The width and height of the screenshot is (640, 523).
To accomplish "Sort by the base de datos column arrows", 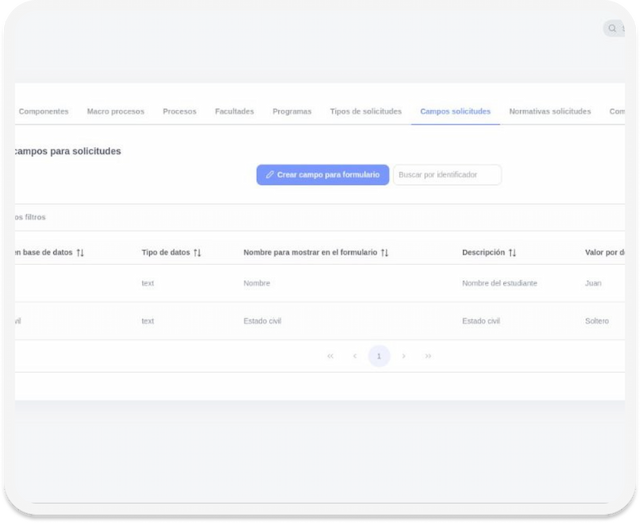I will (80, 253).
